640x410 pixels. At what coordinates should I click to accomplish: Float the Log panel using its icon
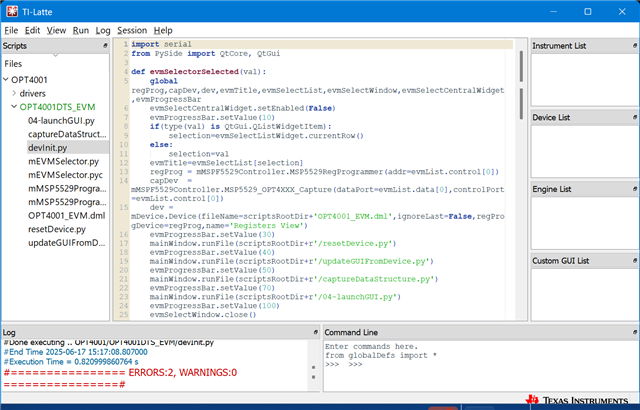pyautogui.click(x=316, y=332)
